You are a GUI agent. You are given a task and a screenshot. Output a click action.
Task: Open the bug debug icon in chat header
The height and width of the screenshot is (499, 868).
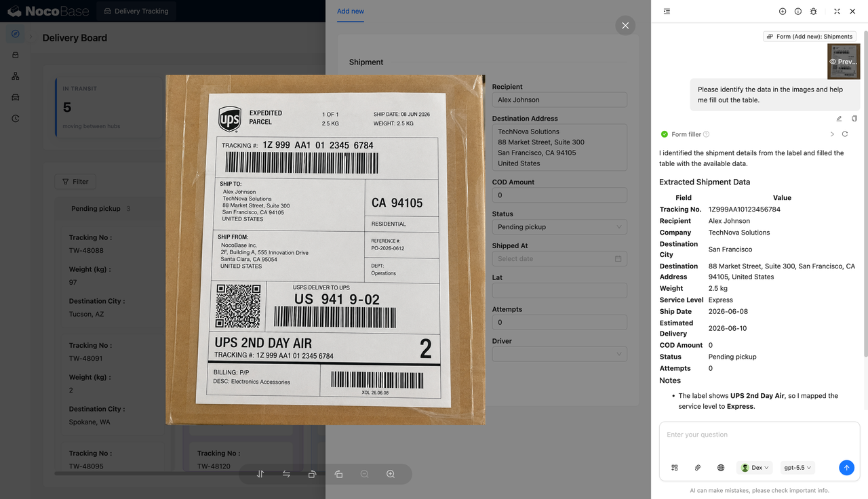[x=814, y=12]
